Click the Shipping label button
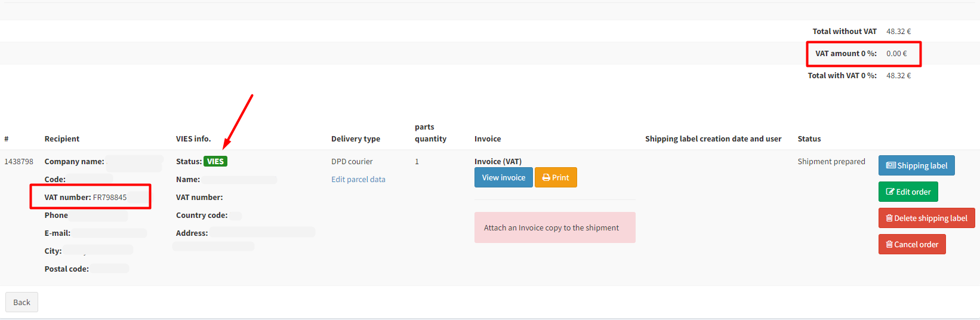Screen dimensions: 980x320 coord(916,165)
